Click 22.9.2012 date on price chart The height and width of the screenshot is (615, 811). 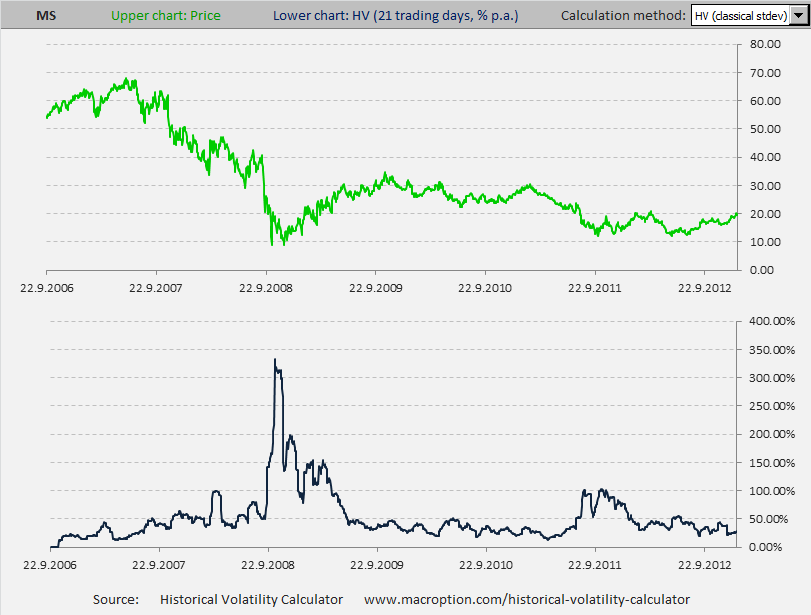click(x=705, y=288)
